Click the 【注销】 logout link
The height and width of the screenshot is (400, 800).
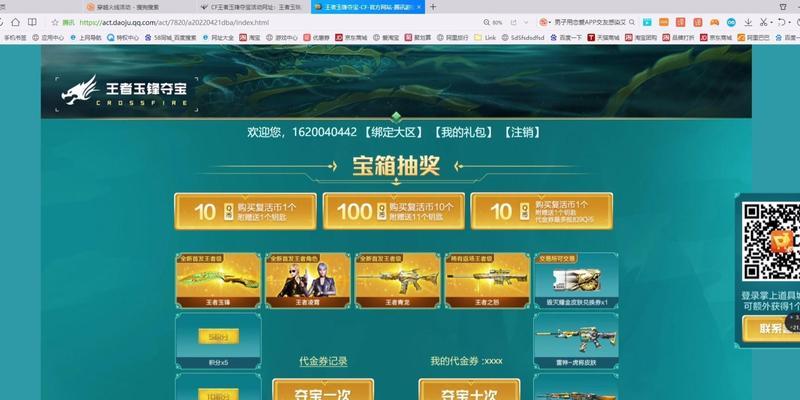(521, 132)
